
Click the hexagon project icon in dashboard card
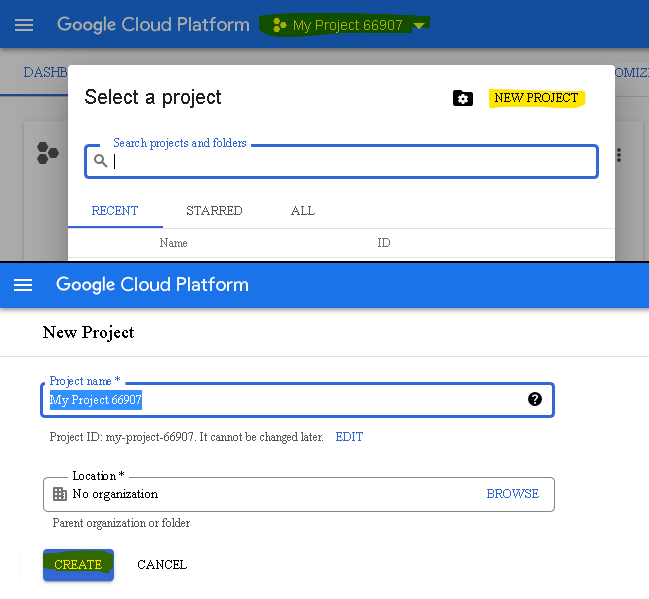48,153
